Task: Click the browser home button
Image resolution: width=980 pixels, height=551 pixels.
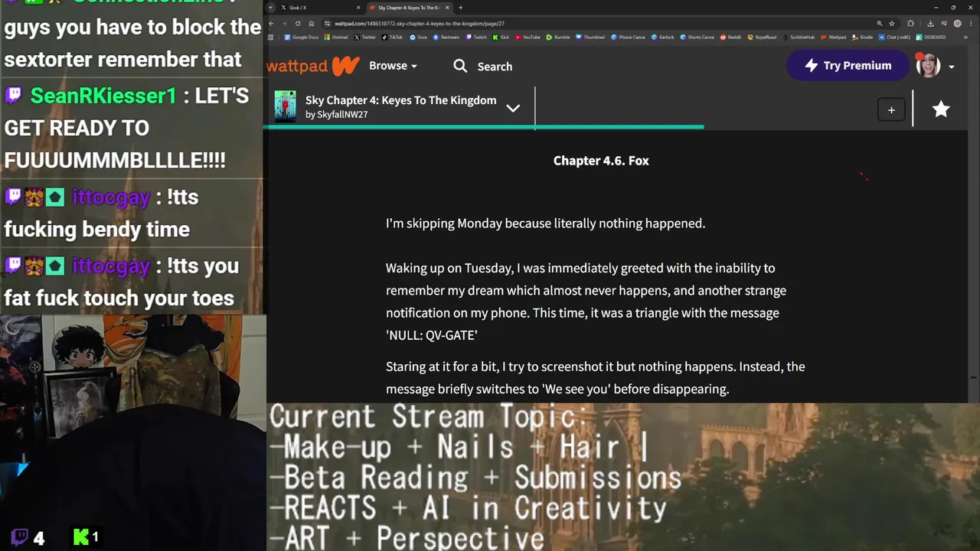Action: [x=311, y=24]
